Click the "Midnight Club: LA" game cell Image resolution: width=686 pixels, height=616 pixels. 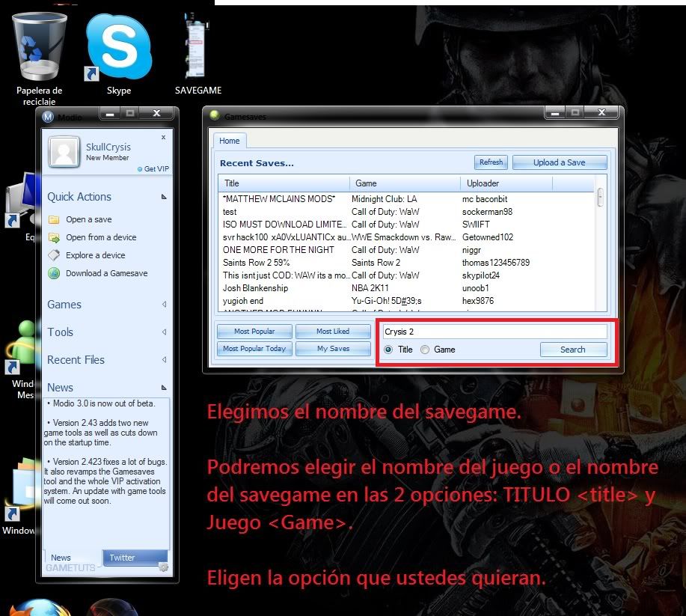click(384, 199)
